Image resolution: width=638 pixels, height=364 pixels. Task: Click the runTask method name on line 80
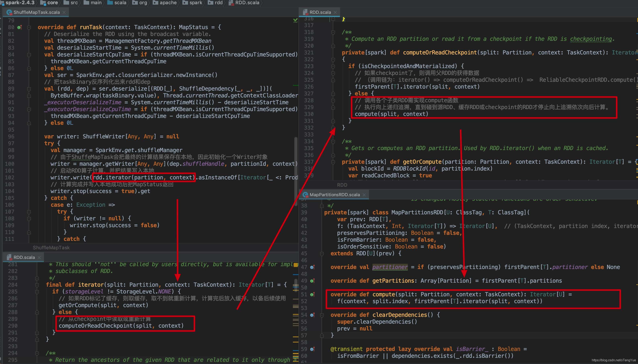(91, 27)
